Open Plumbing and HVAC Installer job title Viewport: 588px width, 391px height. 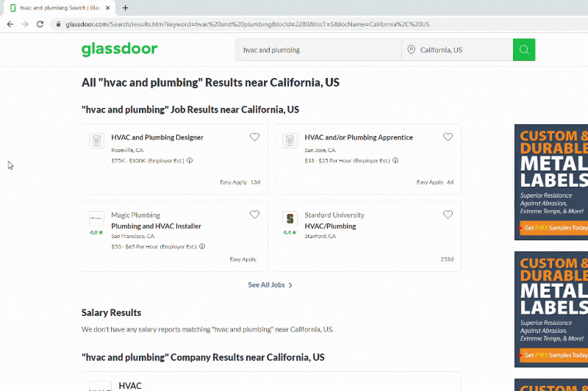point(156,226)
